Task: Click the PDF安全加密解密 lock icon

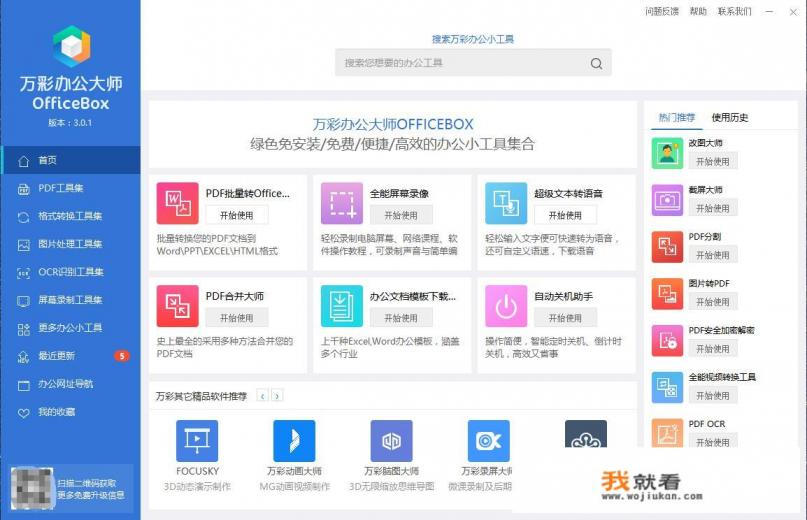Action: click(x=667, y=340)
